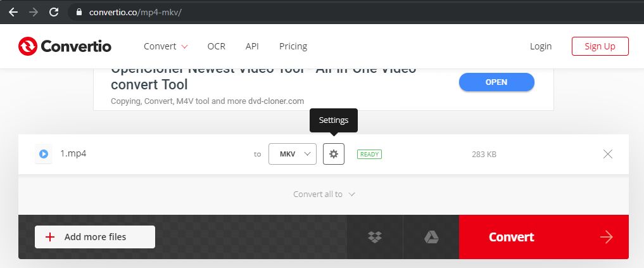Reload the page with refresh icon

click(x=54, y=12)
